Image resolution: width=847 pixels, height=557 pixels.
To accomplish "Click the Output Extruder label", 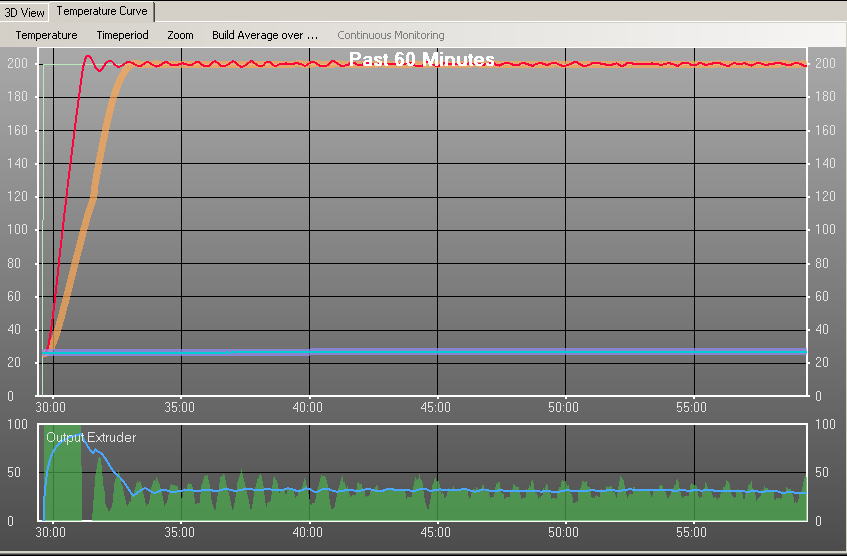I will 91,437.
